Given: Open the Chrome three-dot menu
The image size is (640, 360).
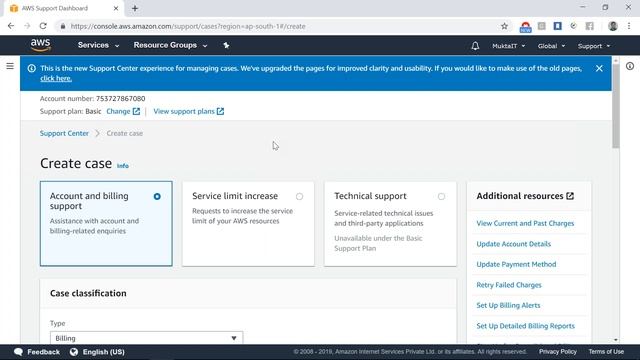Looking at the screenshot, I should point(629,26).
